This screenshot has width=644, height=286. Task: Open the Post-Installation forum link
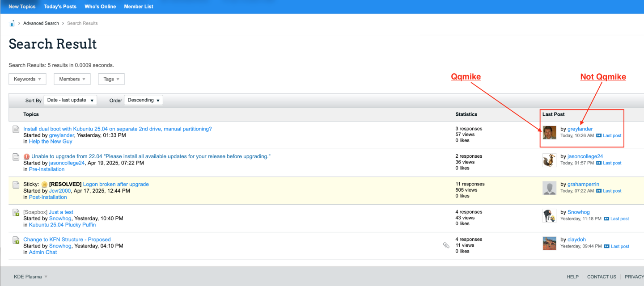[48, 197]
